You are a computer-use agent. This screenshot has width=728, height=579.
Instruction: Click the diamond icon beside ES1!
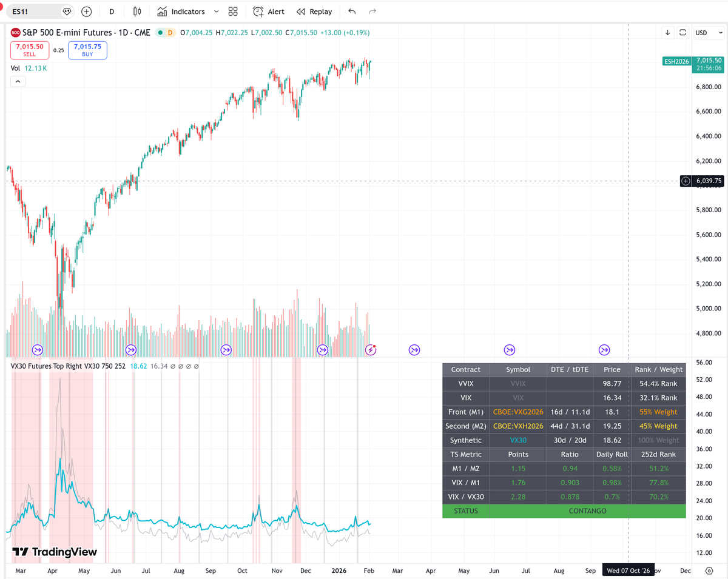coord(67,12)
